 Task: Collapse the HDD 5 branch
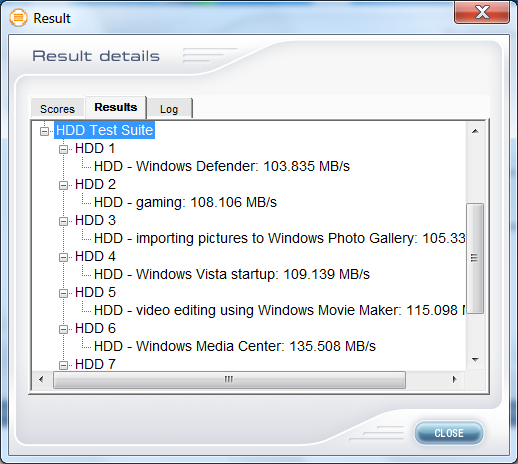pos(63,293)
